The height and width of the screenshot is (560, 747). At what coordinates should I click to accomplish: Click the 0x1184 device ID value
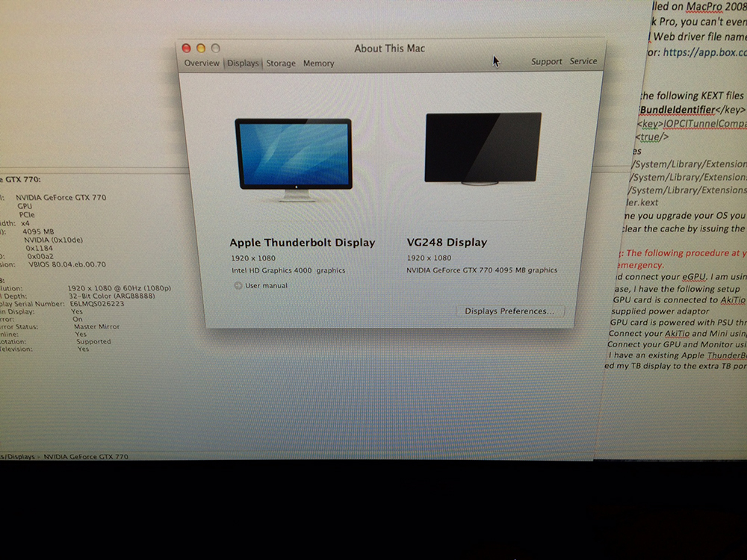(x=39, y=248)
